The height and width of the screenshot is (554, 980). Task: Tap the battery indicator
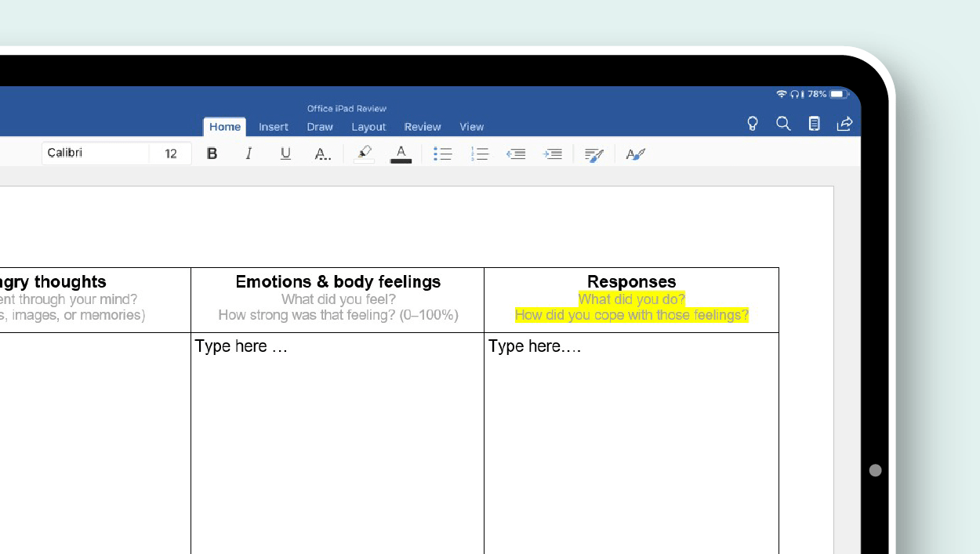point(837,94)
